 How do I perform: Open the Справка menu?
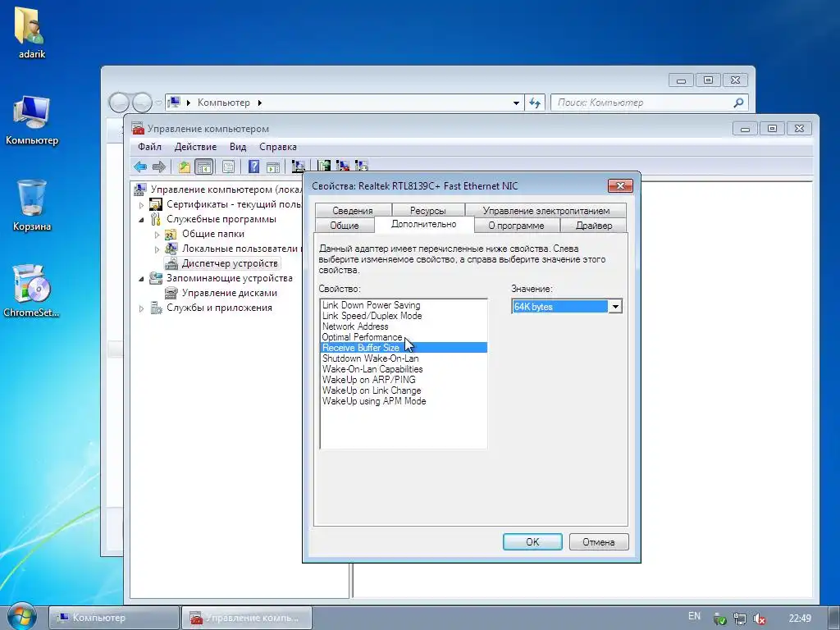tap(278, 147)
